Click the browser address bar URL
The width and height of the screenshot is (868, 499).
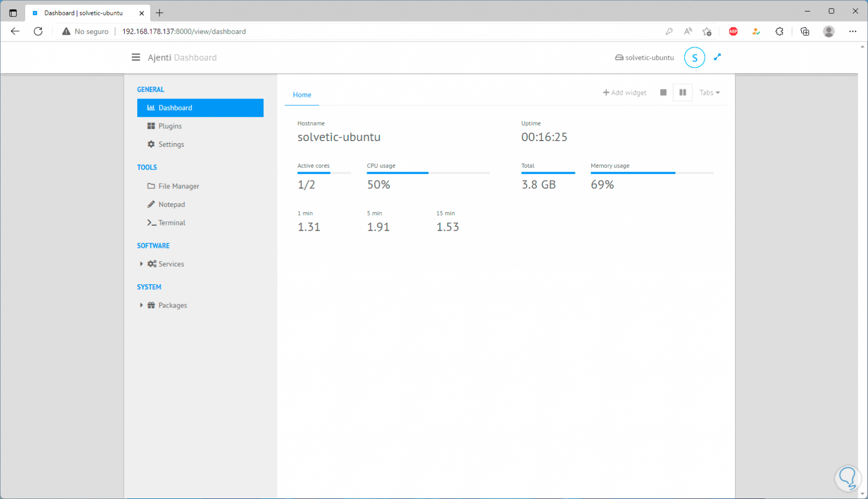point(184,32)
